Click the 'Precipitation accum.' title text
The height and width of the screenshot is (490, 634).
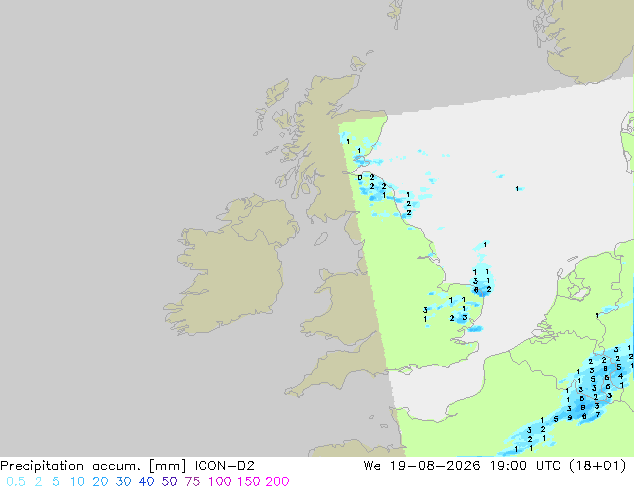click(x=71, y=466)
